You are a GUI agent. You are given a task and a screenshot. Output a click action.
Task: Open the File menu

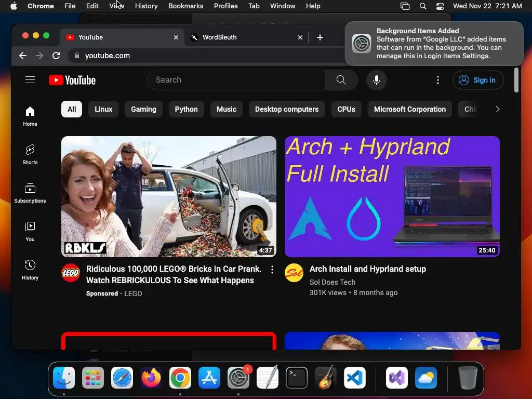(70, 6)
